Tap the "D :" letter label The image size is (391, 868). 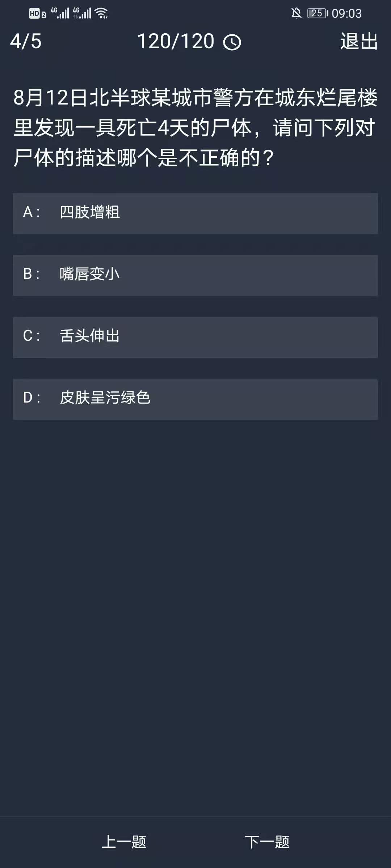[x=31, y=398]
